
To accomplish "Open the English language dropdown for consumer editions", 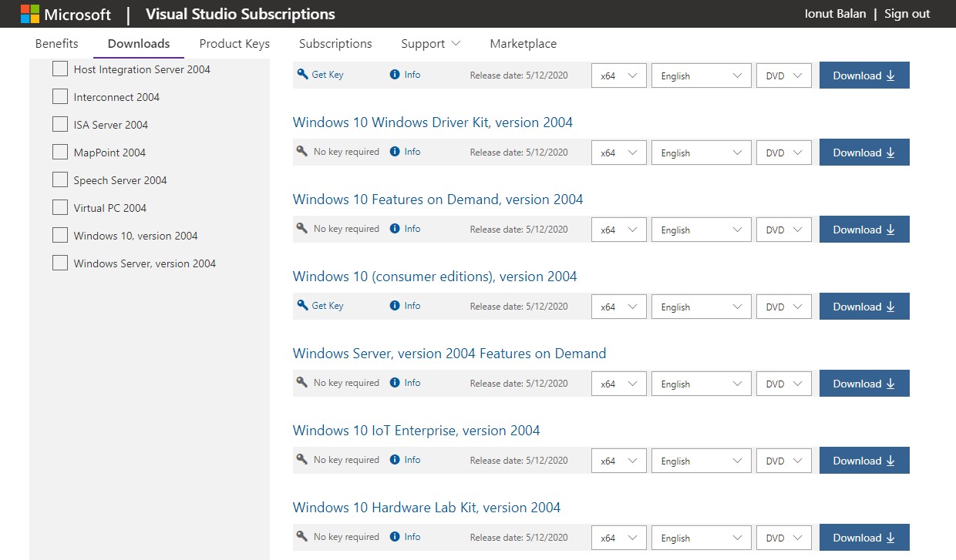I will tap(701, 306).
